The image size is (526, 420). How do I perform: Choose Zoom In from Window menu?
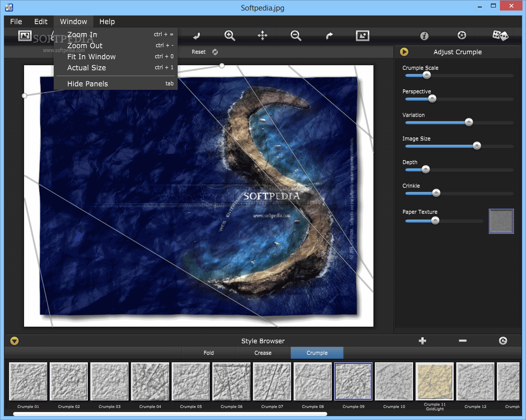(x=116, y=35)
